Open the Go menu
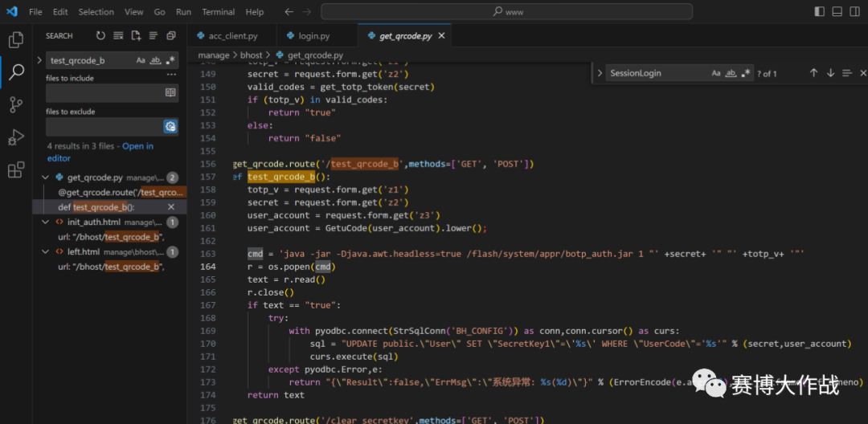The image size is (868, 424). coord(159,11)
